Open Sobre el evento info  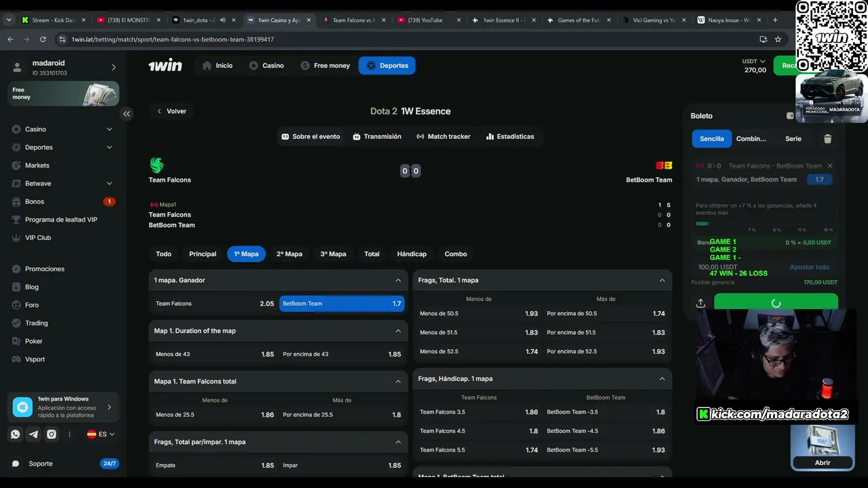click(x=311, y=137)
